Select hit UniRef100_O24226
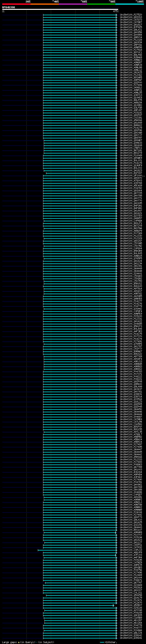 [131, 608]
